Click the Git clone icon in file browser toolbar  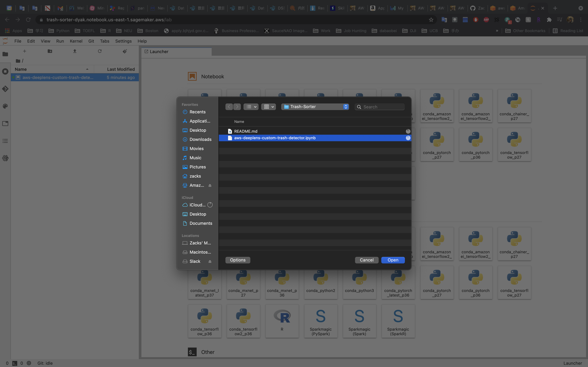coord(125,51)
